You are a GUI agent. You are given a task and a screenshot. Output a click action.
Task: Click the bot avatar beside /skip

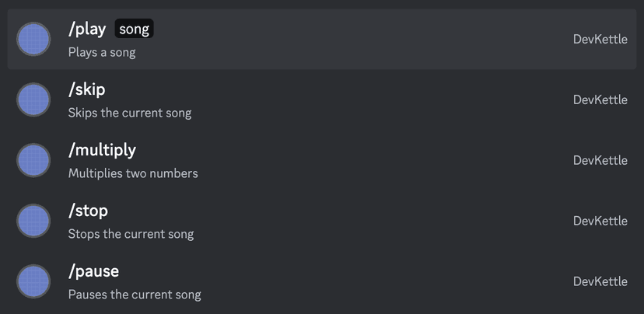point(33,99)
